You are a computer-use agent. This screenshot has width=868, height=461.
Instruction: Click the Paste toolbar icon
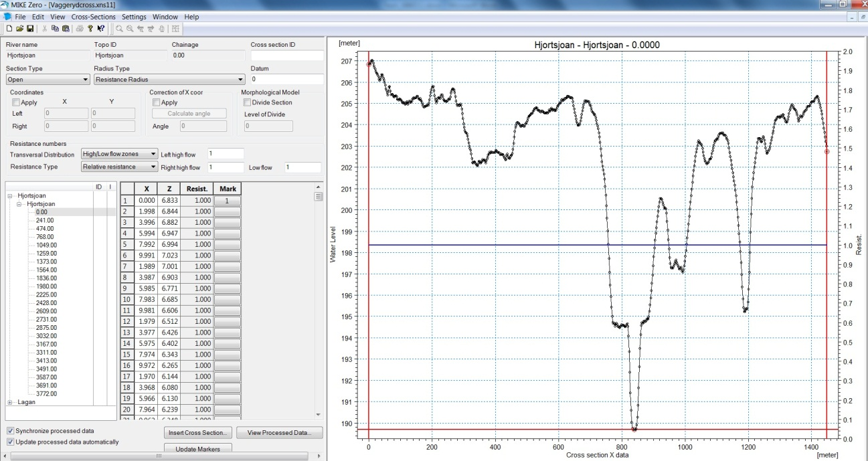click(65, 29)
